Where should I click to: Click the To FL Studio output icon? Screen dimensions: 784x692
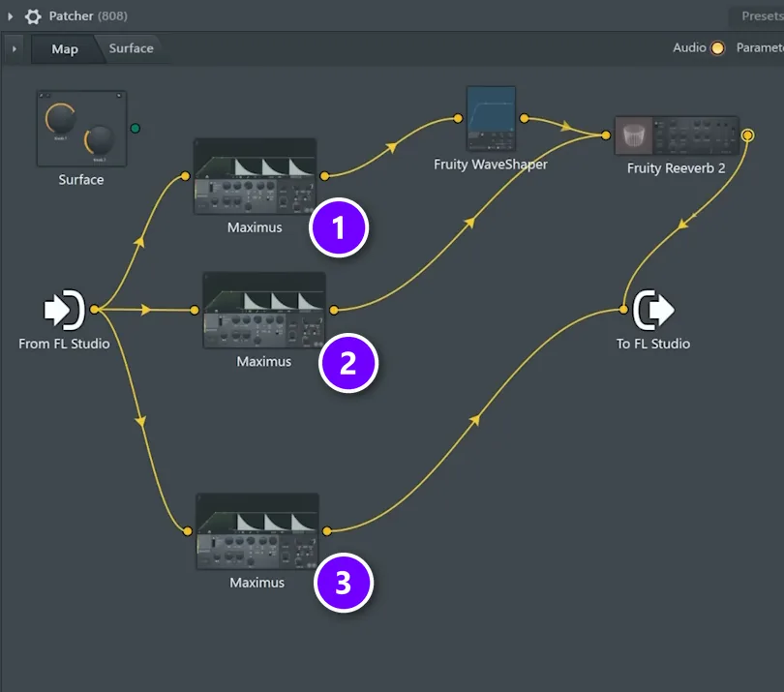(653, 310)
